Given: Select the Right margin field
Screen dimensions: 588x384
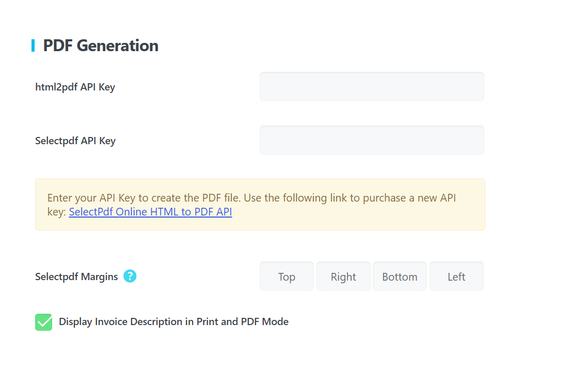Looking at the screenshot, I should tap(343, 277).
